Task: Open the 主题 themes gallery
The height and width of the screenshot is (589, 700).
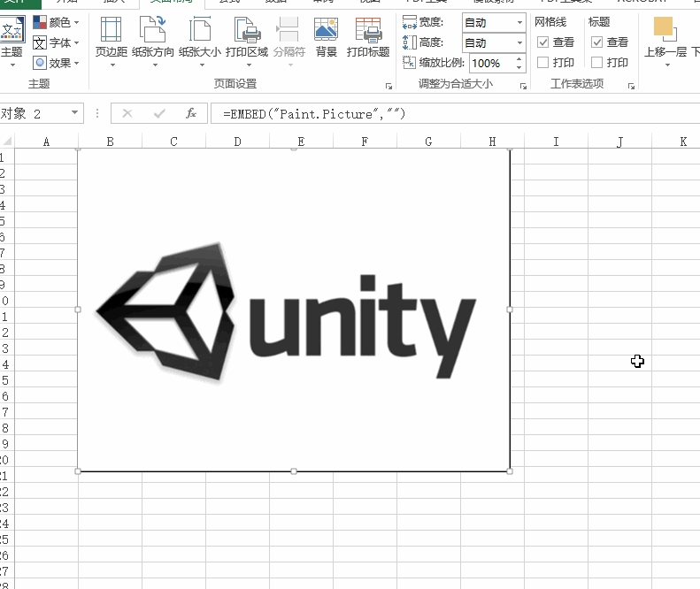Action: (x=12, y=42)
